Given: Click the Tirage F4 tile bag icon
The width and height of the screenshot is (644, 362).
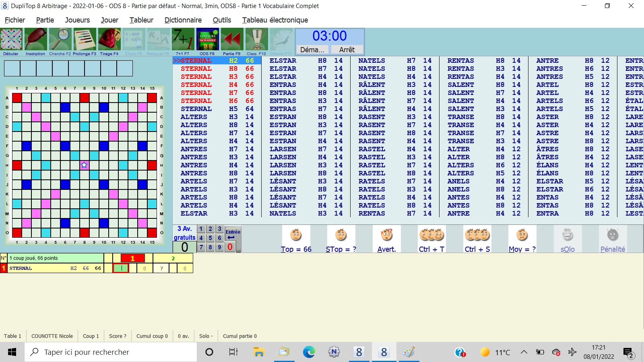Looking at the screenshot, I should click(109, 39).
